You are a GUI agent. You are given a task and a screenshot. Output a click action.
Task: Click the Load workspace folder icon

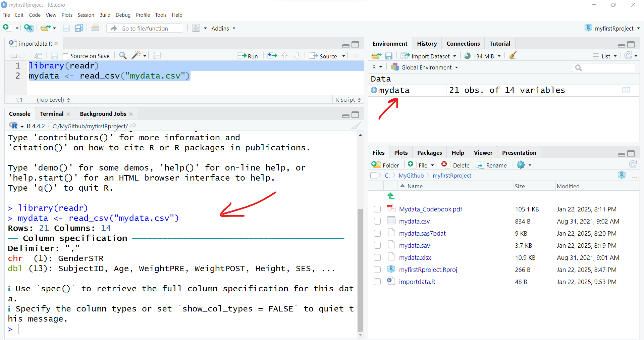(x=376, y=56)
